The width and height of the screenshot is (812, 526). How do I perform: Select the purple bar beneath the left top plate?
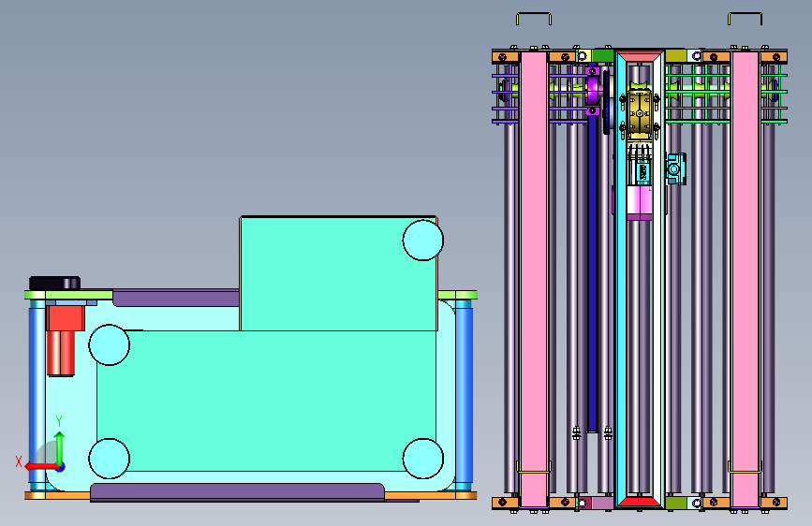pyautogui.click(x=176, y=299)
